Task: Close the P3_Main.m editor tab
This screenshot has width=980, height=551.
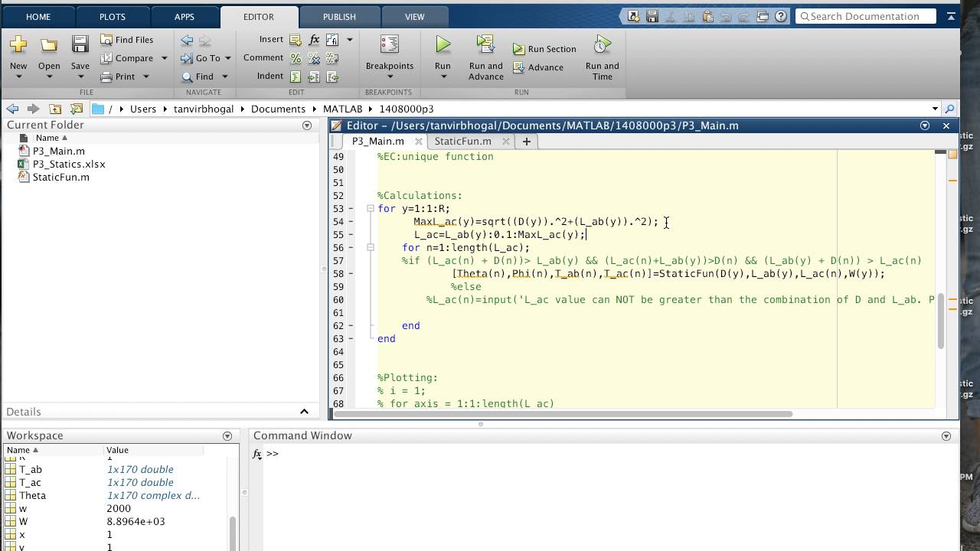Action: point(419,142)
